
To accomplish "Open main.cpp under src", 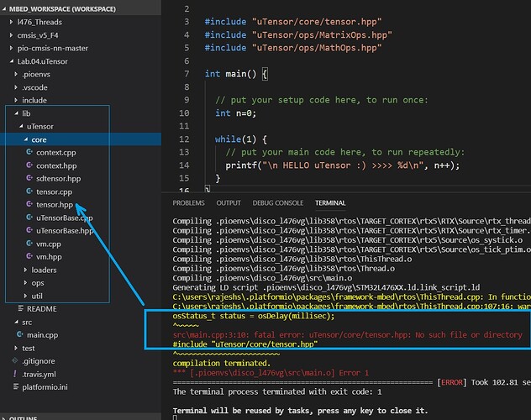I will (x=42, y=335).
